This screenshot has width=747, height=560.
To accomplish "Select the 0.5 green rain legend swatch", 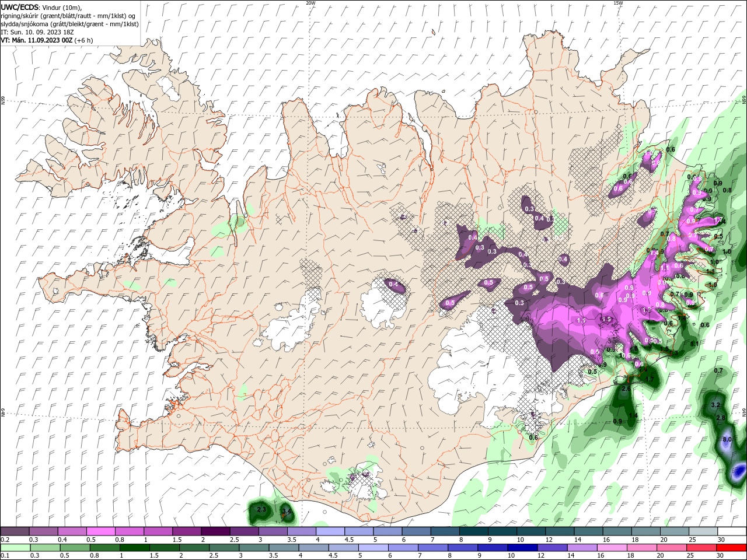I will tap(75, 548).
